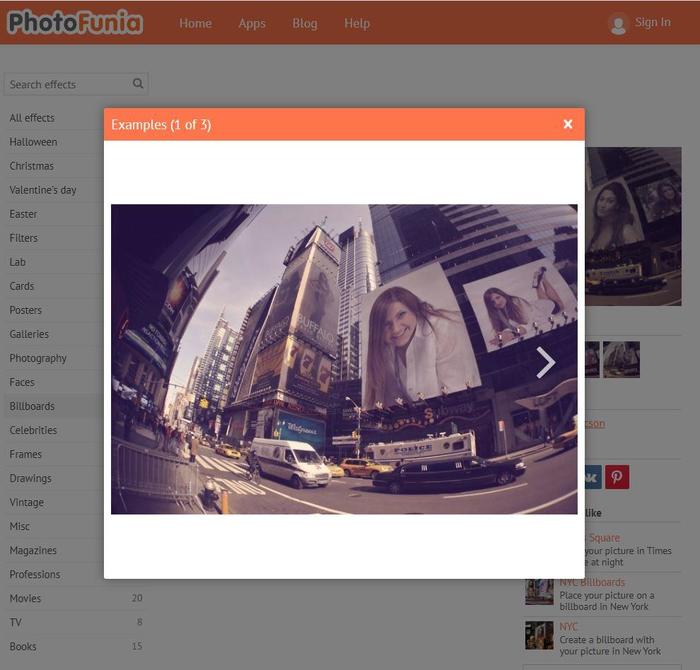Focus the Search effects input field
The image size is (700, 670).
click(69, 84)
